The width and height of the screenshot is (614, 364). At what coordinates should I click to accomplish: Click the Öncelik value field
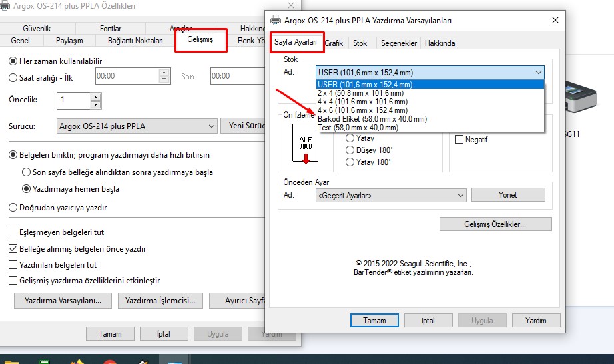pos(74,100)
